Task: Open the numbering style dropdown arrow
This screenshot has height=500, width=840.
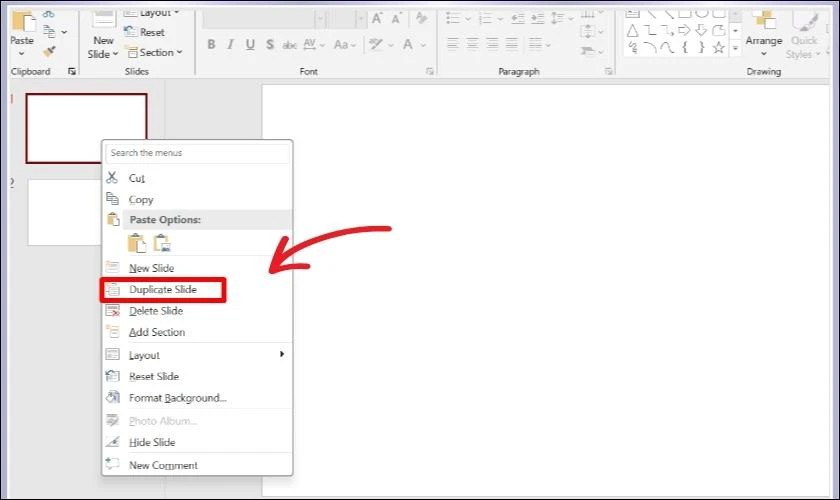Action: point(500,19)
